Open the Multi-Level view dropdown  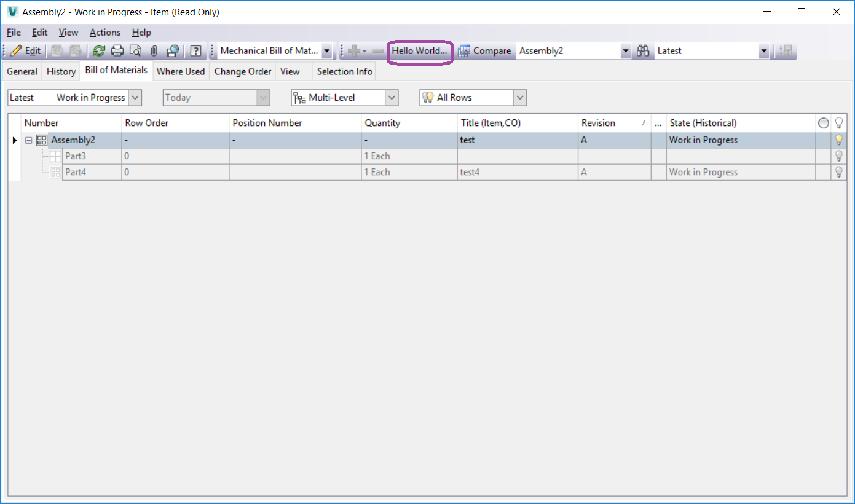(392, 97)
